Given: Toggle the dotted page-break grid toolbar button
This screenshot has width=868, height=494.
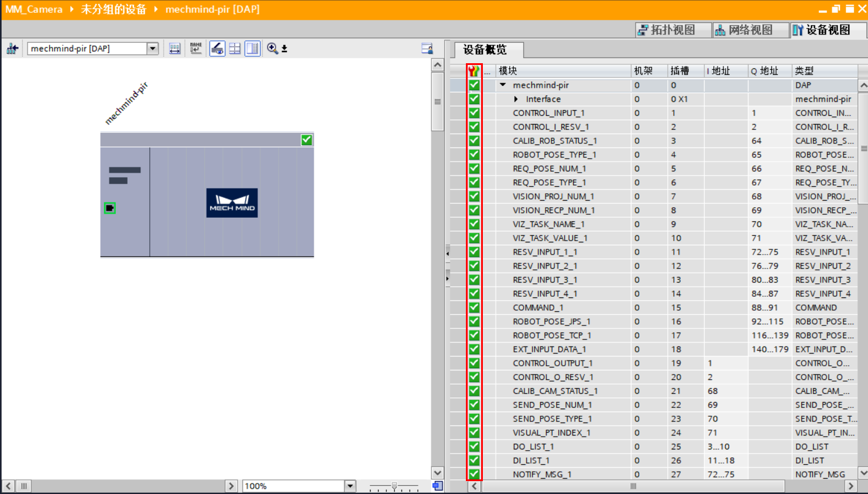Looking at the screenshot, I should click(235, 49).
